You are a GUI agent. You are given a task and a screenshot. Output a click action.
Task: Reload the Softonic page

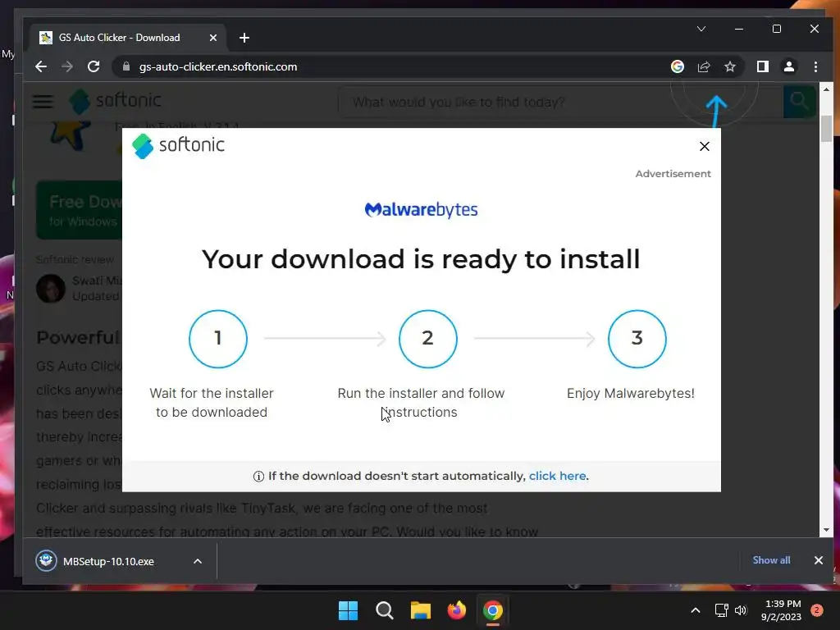[94, 66]
